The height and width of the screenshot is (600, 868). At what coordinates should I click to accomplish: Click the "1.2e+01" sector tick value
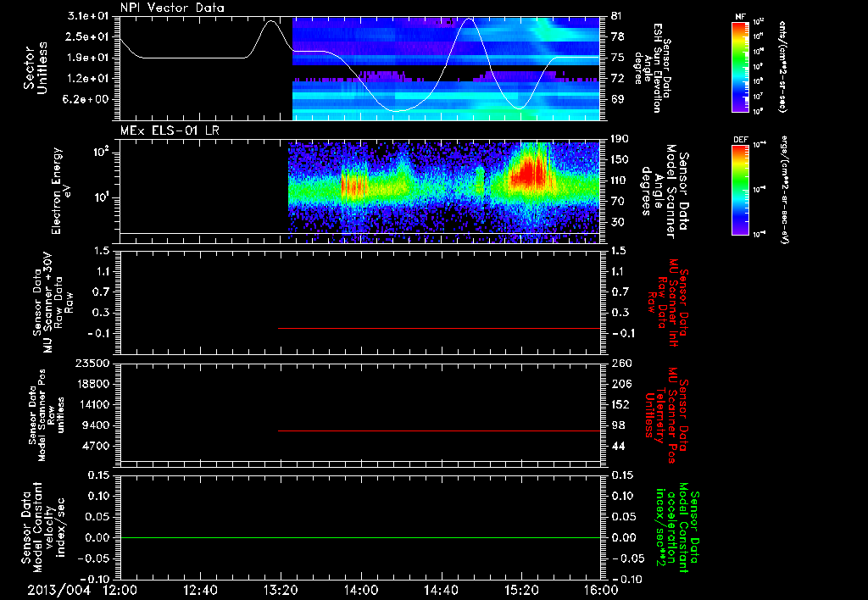[x=88, y=79]
